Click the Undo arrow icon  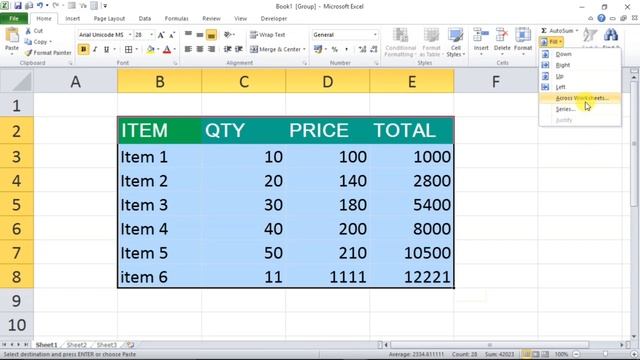coord(40,6)
